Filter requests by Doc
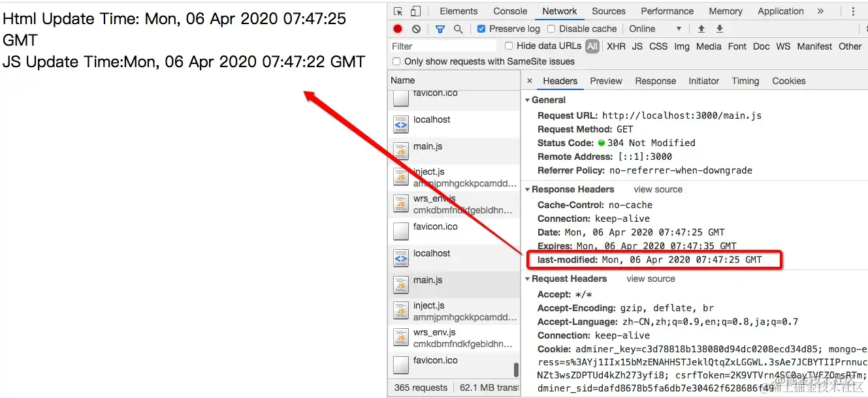 point(762,46)
